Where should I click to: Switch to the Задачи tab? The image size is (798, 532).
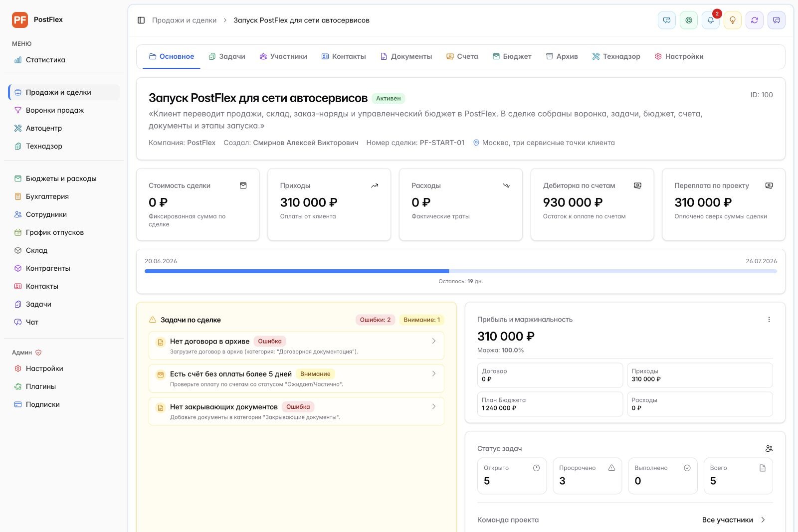(x=227, y=56)
